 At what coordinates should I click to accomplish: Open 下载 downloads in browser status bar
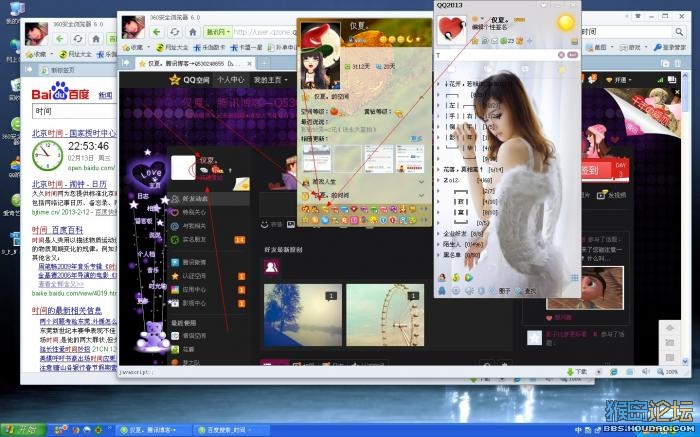pyautogui.click(x=577, y=371)
